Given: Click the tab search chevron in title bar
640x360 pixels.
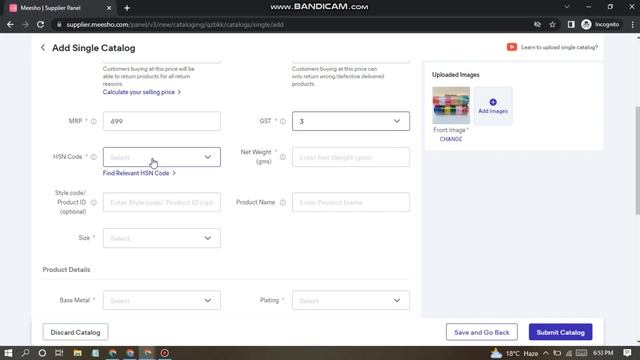Looking at the screenshot, I should 567,7.
